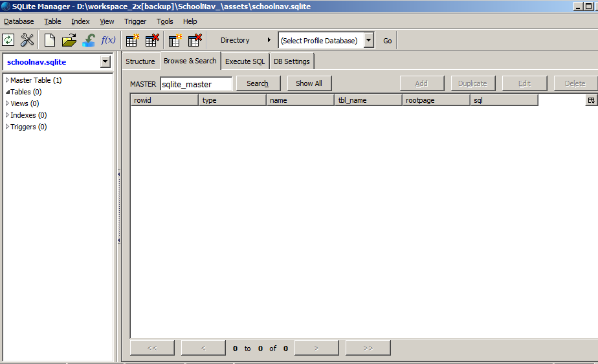
Task: Sort by the tbl_name column header
Action: [368, 100]
